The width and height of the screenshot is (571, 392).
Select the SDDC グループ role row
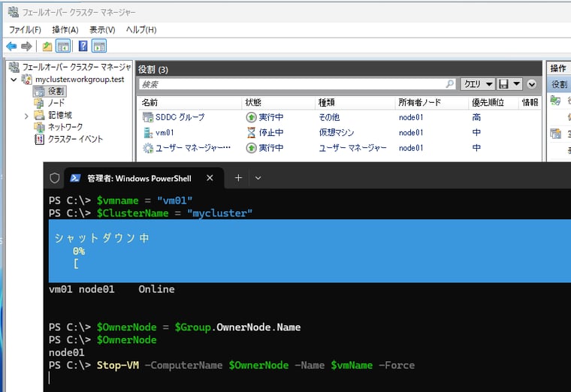(x=339, y=117)
